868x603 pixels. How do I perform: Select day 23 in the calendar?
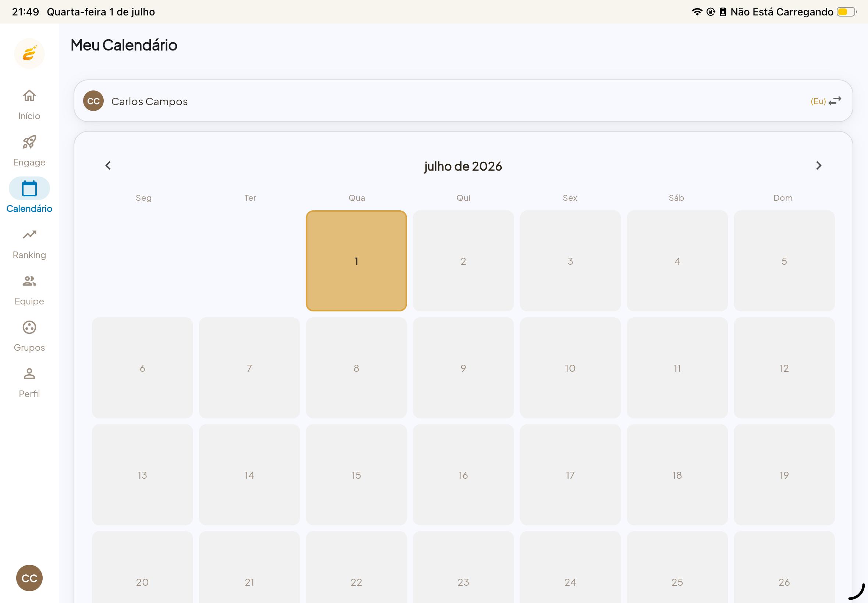pyautogui.click(x=463, y=567)
